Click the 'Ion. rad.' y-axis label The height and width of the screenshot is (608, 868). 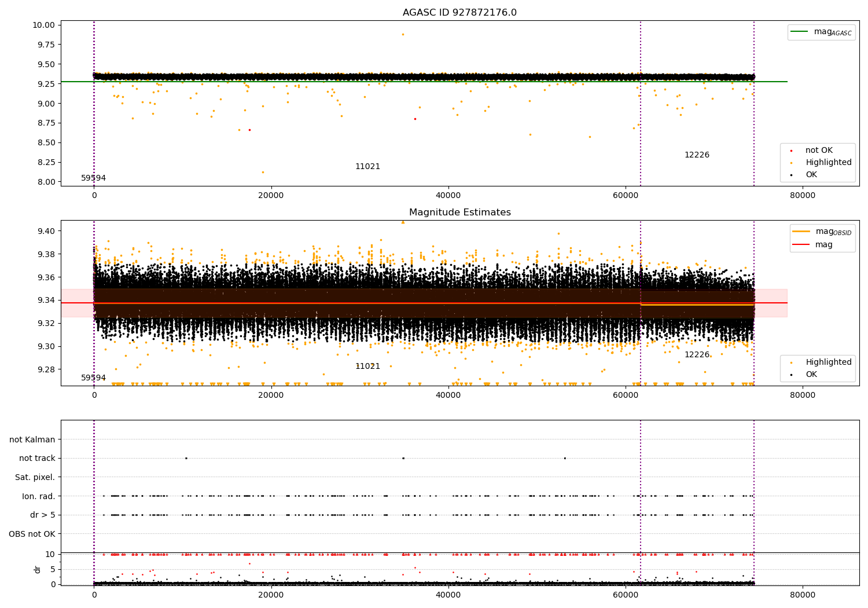(38, 496)
